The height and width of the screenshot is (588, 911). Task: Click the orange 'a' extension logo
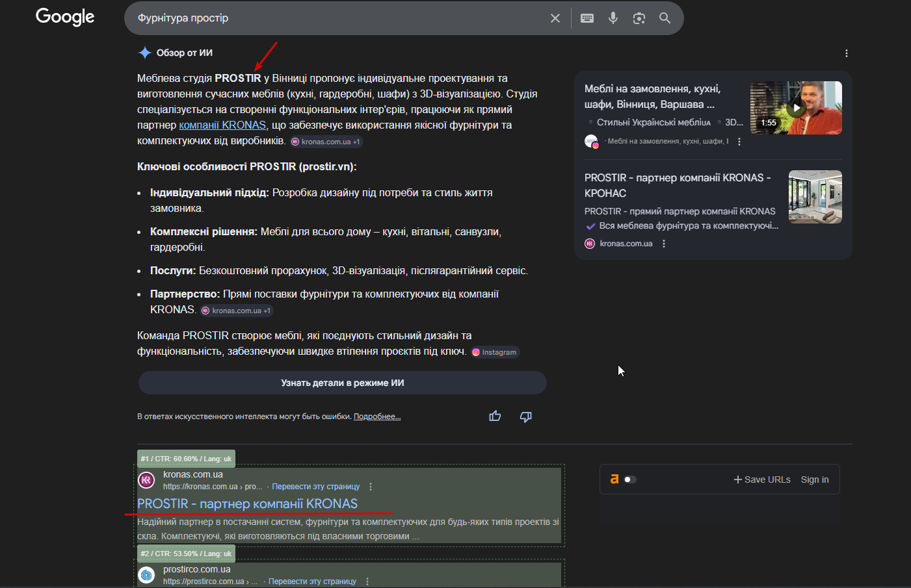(x=614, y=479)
